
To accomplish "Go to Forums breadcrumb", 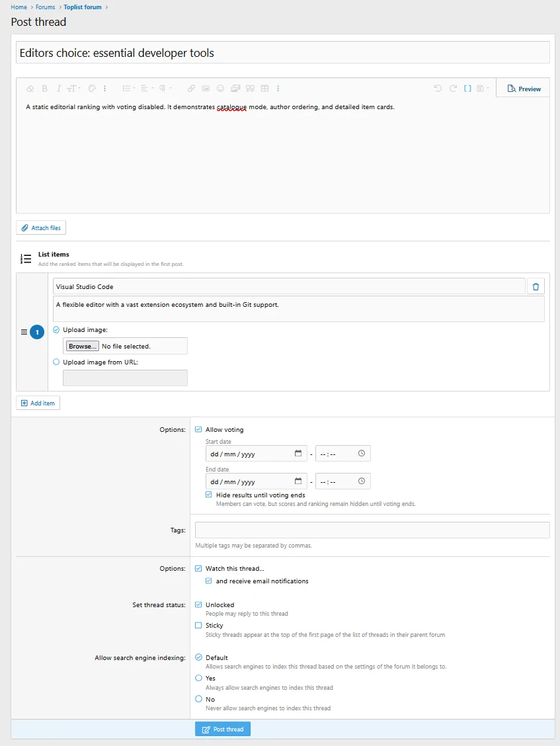I will point(45,7).
